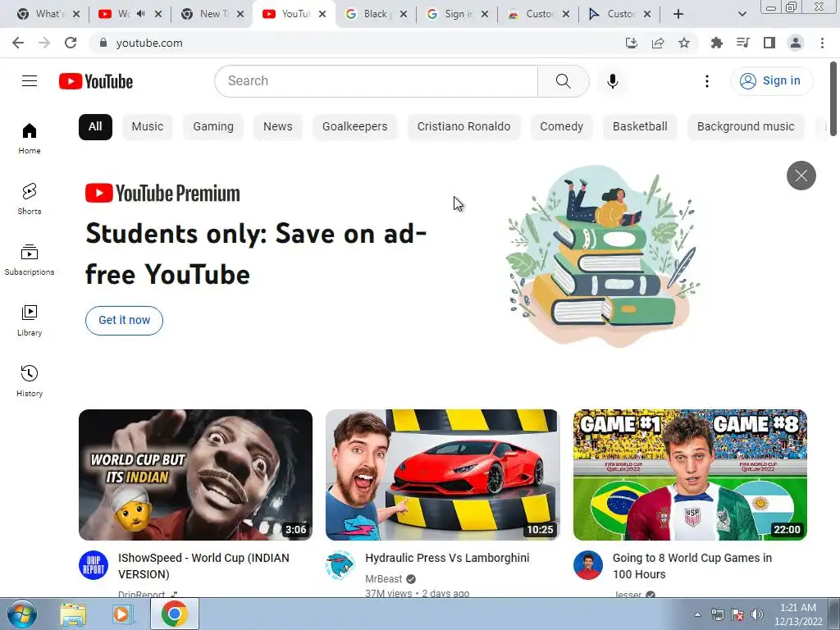Start voice search with microphone icon
This screenshot has width=840, height=630.
click(x=612, y=81)
